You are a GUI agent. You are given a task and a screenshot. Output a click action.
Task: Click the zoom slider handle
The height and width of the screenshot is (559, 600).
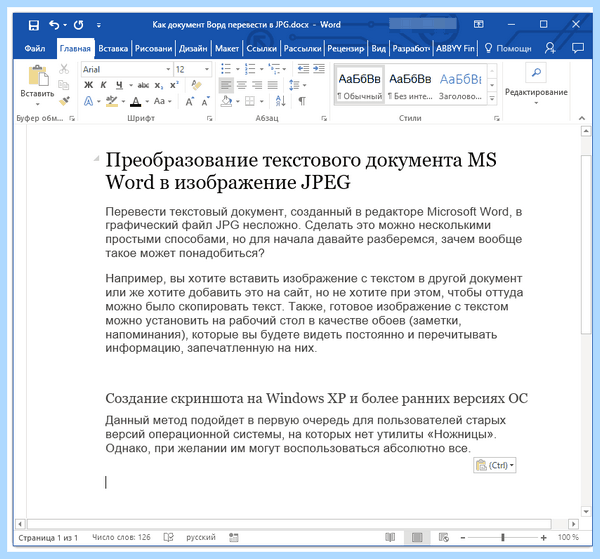503,538
